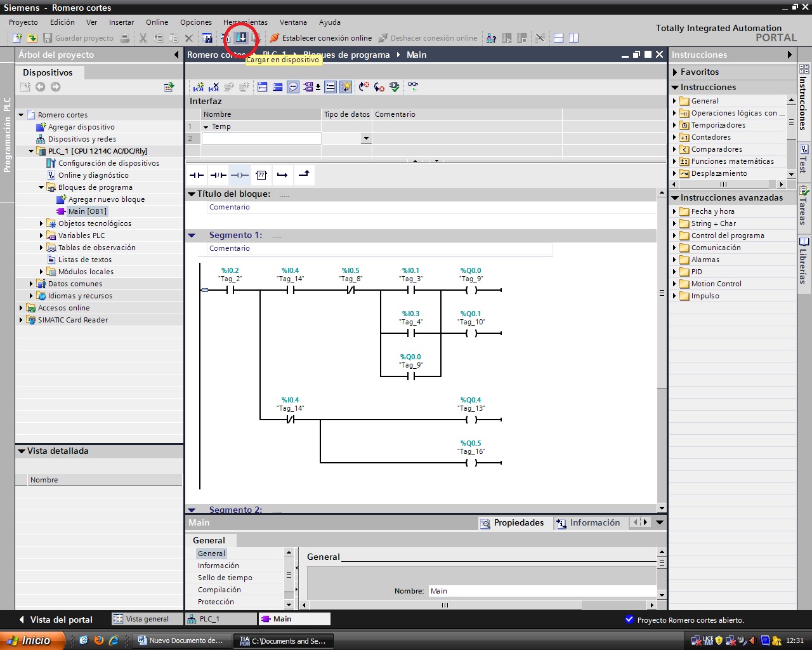Click the Nombre field containing Main
The image size is (812, 650).
click(x=542, y=591)
